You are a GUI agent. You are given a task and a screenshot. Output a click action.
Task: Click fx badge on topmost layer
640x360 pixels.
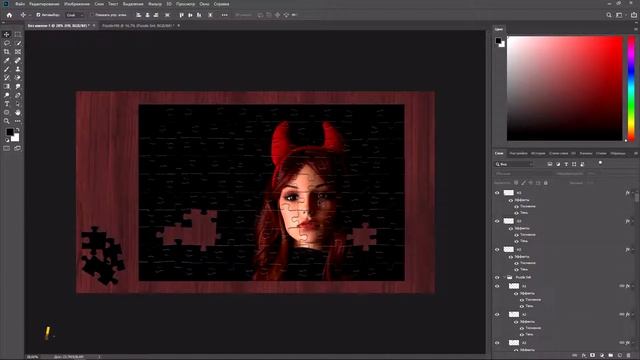coord(627,193)
